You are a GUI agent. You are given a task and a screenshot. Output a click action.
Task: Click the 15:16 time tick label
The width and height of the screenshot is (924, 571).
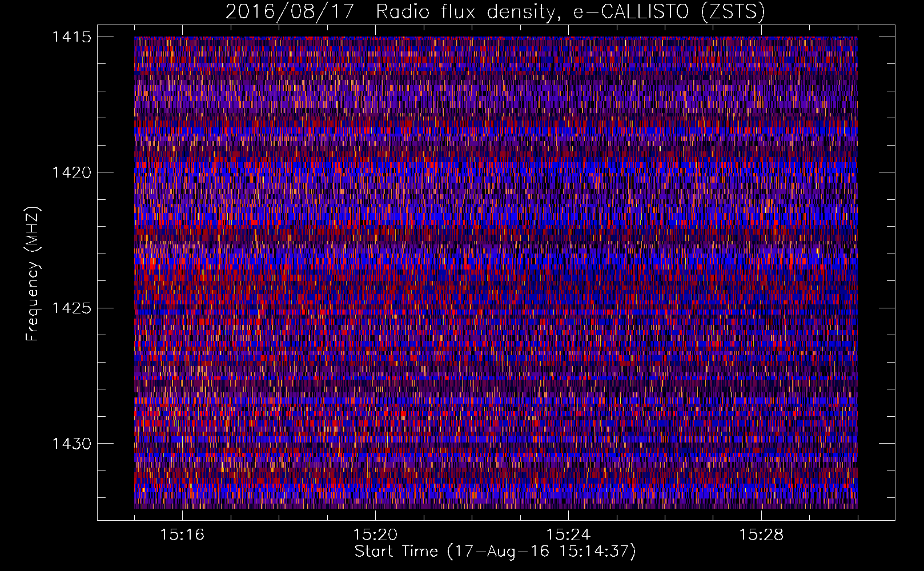(182, 534)
